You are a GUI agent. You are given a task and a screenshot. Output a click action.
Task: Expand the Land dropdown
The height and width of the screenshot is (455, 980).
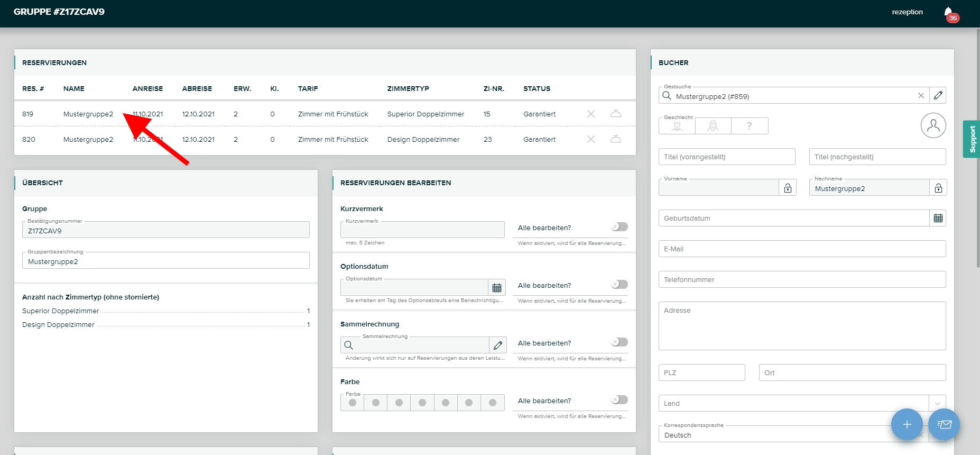pos(937,403)
